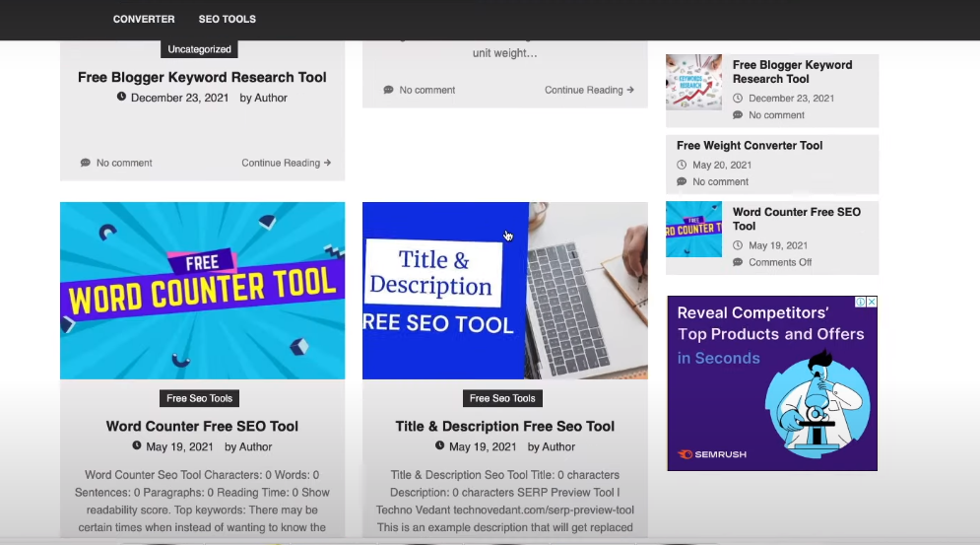Click the 'Comments Off' text in sidebar
The image size is (980, 545).
coord(780,263)
